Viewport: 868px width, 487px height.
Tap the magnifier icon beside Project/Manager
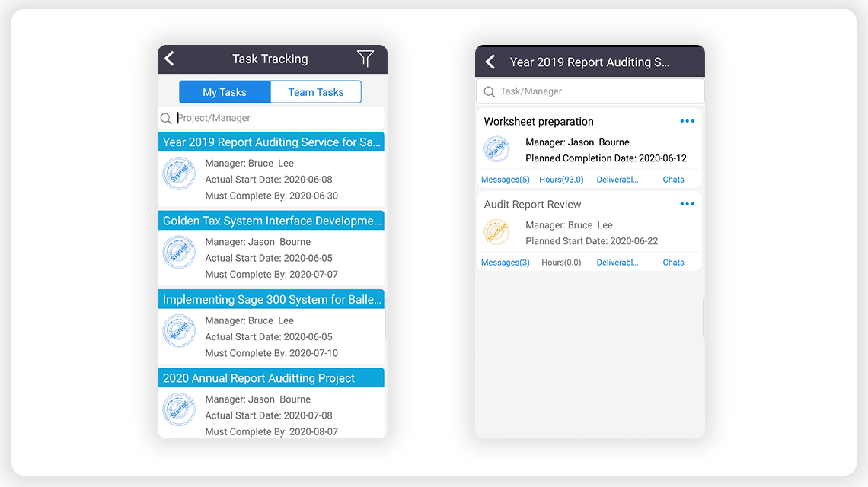pyautogui.click(x=165, y=119)
